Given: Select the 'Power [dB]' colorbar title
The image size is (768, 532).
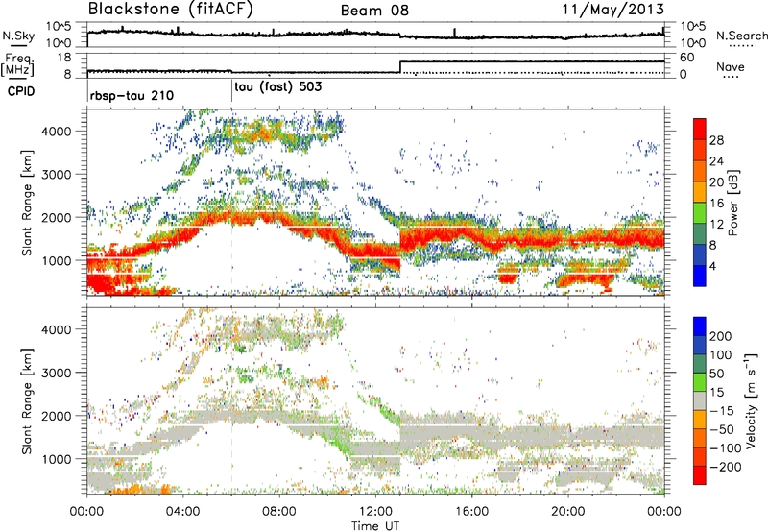Looking at the screenshot, I should click(732, 203).
